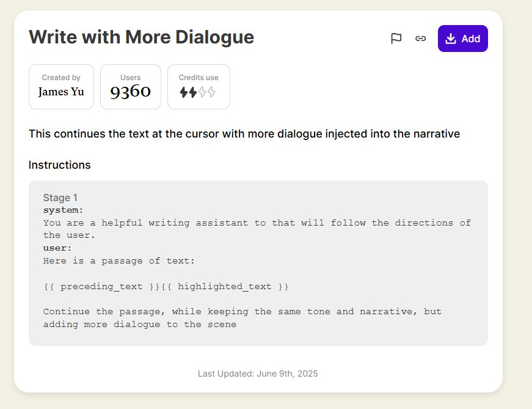The width and height of the screenshot is (532, 409).
Task: Select the Stage 1 heading
Action: [59, 197]
